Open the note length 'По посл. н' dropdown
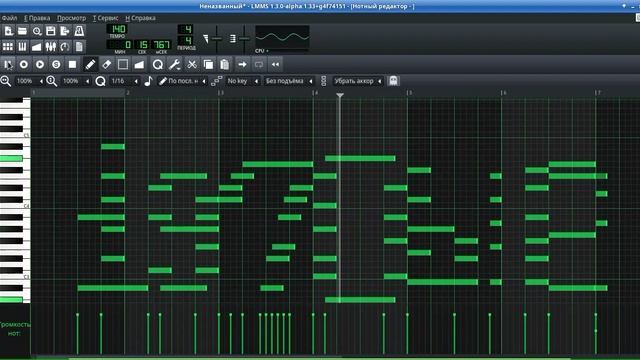640x360 pixels. tap(182, 81)
